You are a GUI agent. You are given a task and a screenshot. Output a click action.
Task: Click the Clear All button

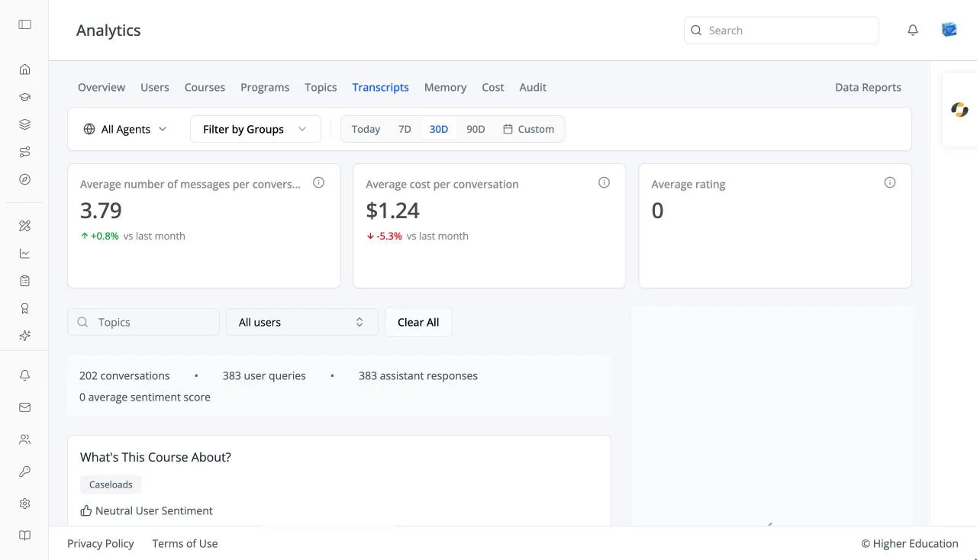418,322
